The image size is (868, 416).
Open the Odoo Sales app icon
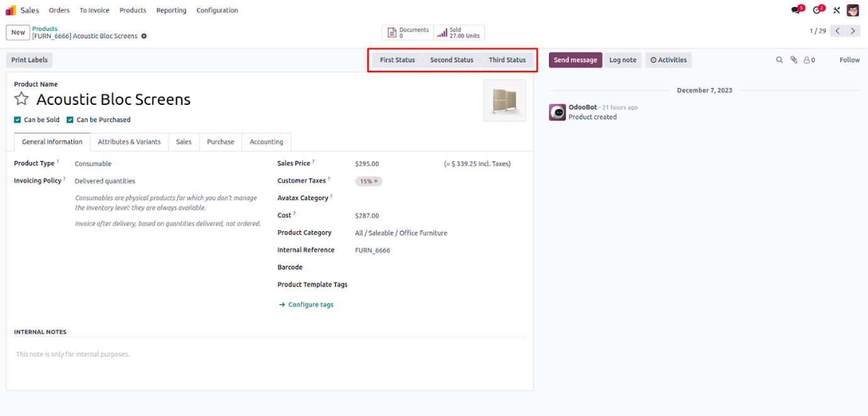tap(11, 10)
